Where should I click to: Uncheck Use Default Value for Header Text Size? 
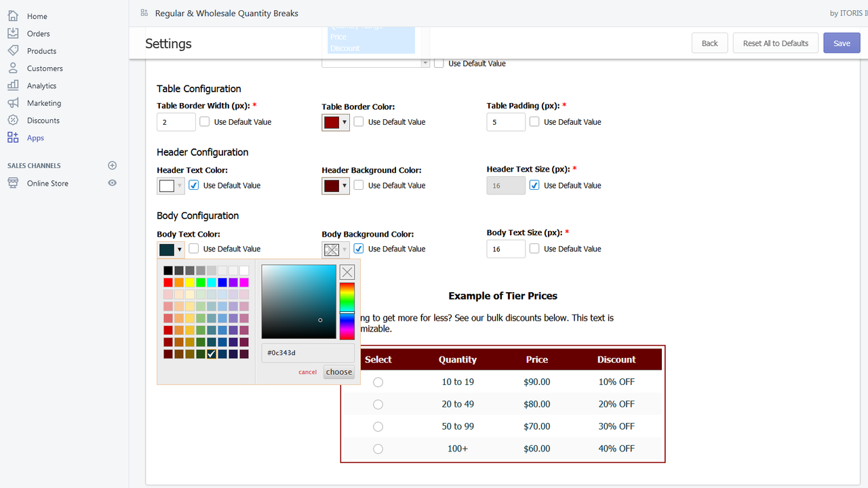534,185
